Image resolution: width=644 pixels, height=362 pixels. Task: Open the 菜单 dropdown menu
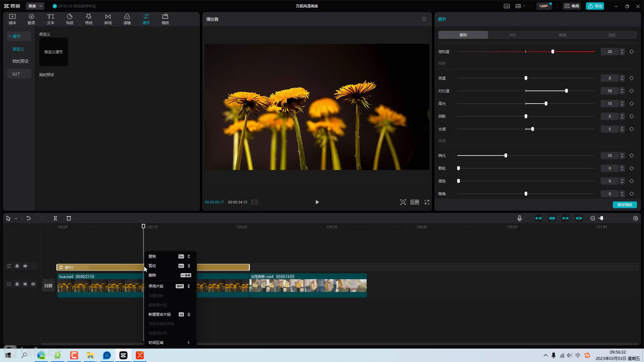coord(35,6)
